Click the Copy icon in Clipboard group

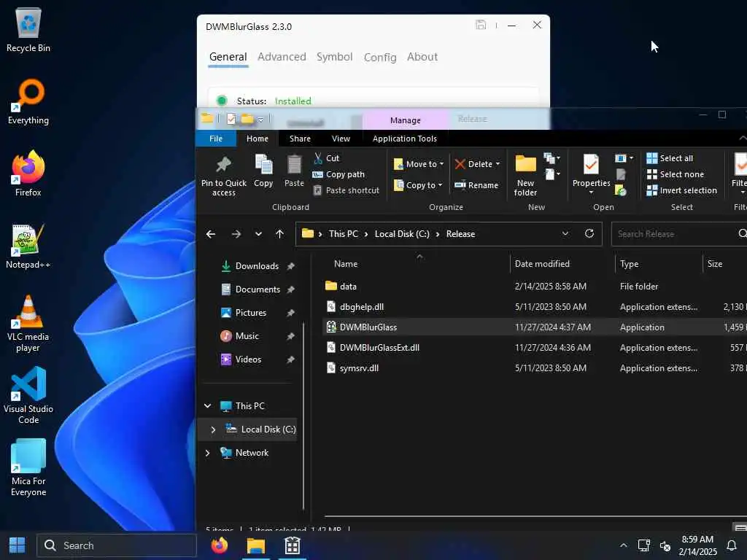(x=263, y=165)
